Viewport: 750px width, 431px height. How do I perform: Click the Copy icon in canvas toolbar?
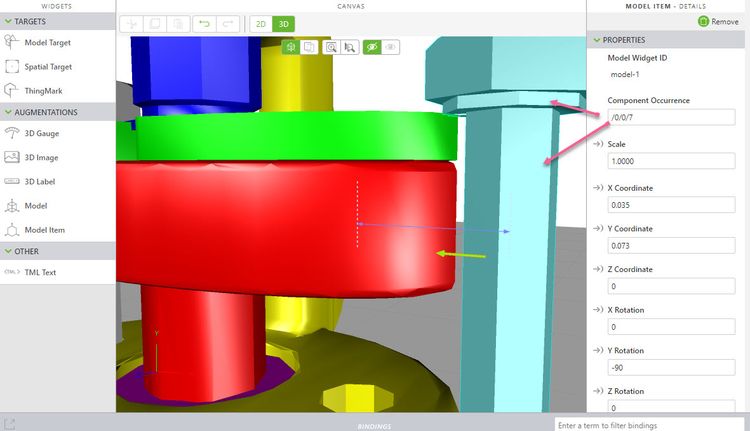[155, 24]
